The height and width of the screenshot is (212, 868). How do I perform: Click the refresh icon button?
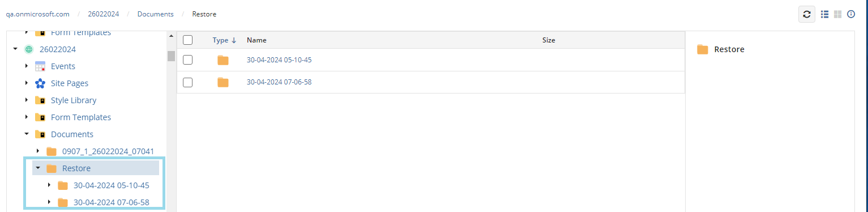(807, 14)
